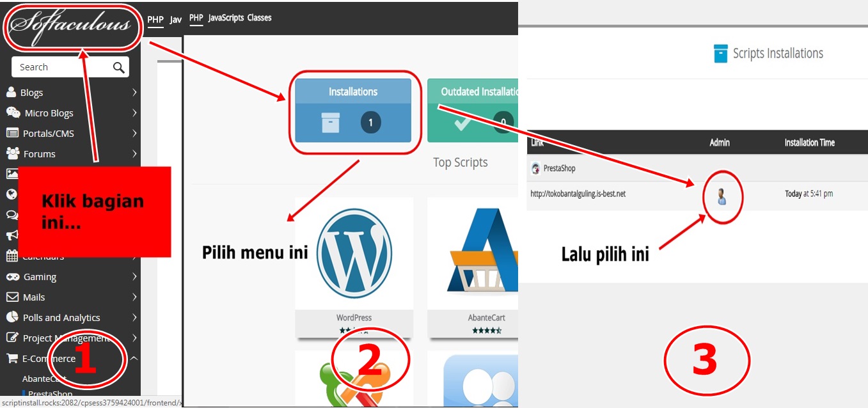Image resolution: width=868 pixels, height=408 pixels.
Task: Click the Scripts Installations heading
Action: tap(778, 54)
